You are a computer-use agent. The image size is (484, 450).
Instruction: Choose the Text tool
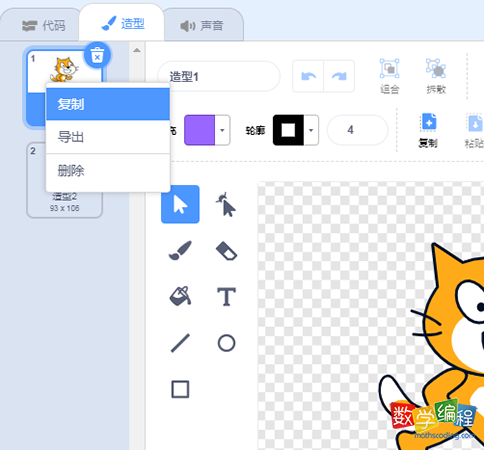(227, 296)
